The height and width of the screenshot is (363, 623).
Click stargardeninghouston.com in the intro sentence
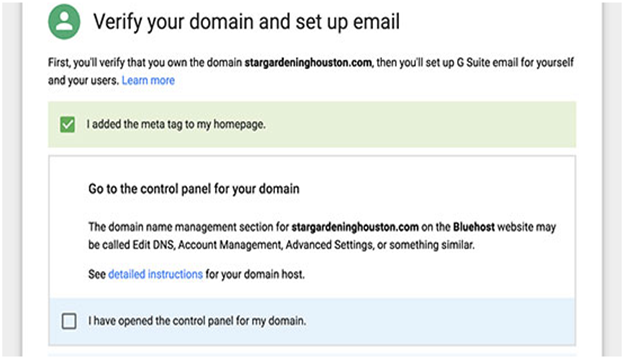308,62
